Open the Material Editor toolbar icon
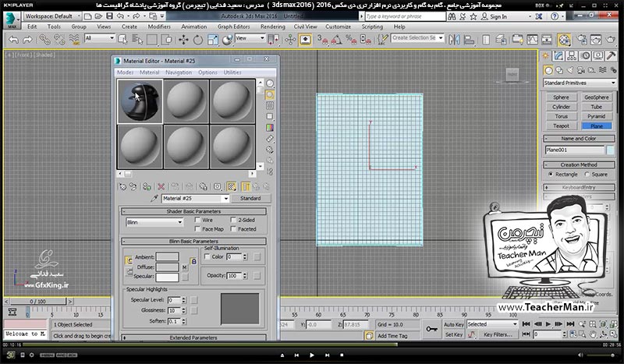624x364 pixels. 564,40
